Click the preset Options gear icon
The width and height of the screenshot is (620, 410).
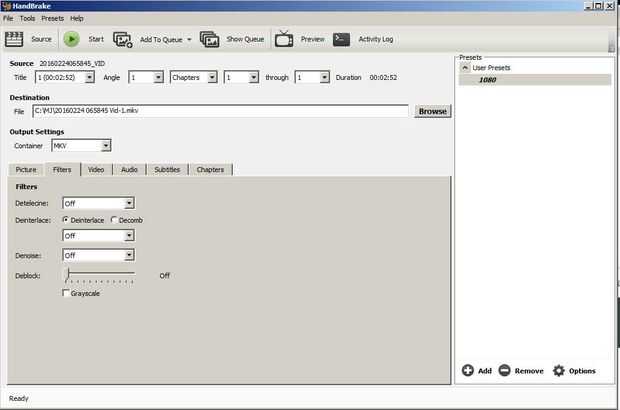point(559,370)
